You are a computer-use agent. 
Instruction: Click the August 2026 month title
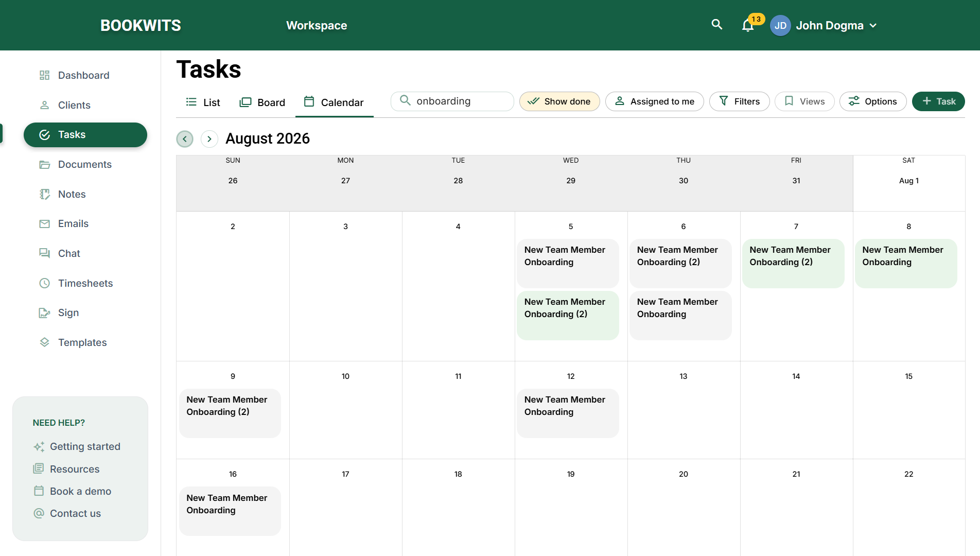pos(268,139)
